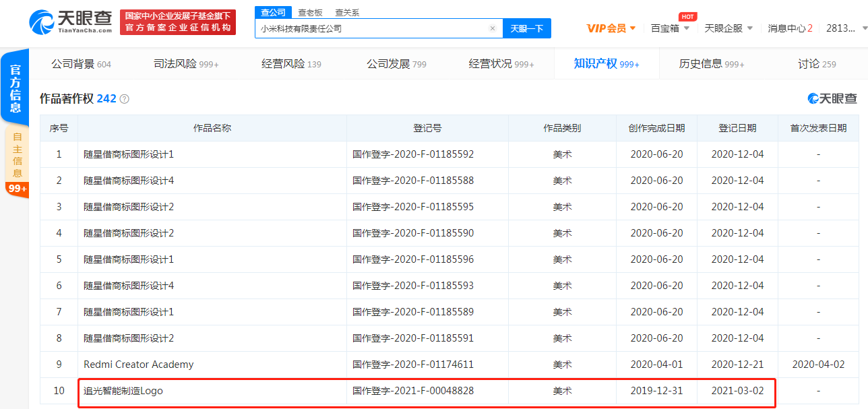Click registration number 2021-F-00048828

pyautogui.click(x=413, y=391)
